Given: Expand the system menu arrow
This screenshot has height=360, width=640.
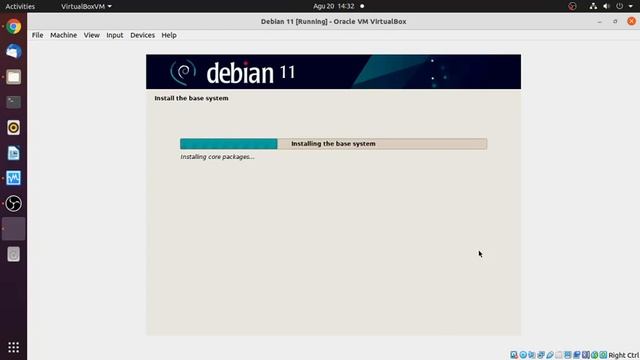Looking at the screenshot, I should pyautogui.click(x=631, y=6).
